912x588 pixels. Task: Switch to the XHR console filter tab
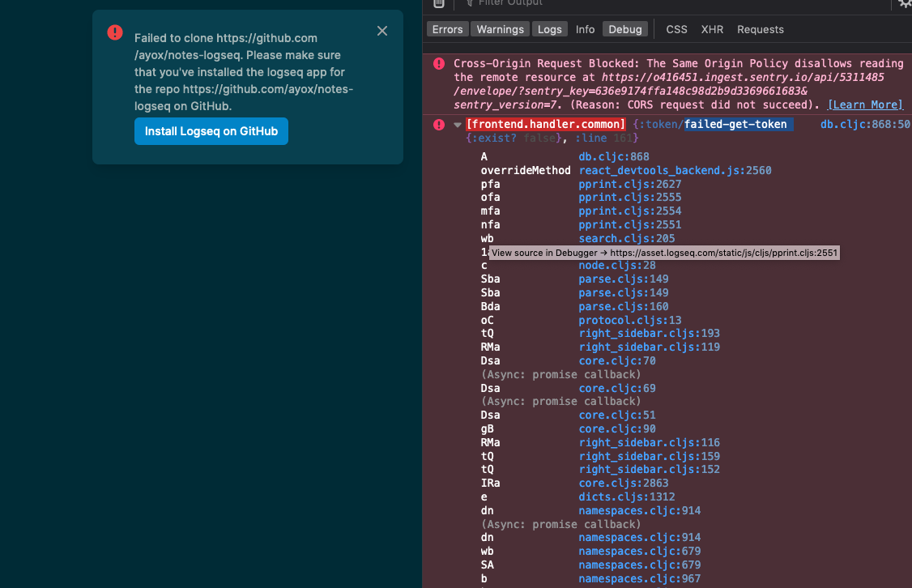click(712, 29)
